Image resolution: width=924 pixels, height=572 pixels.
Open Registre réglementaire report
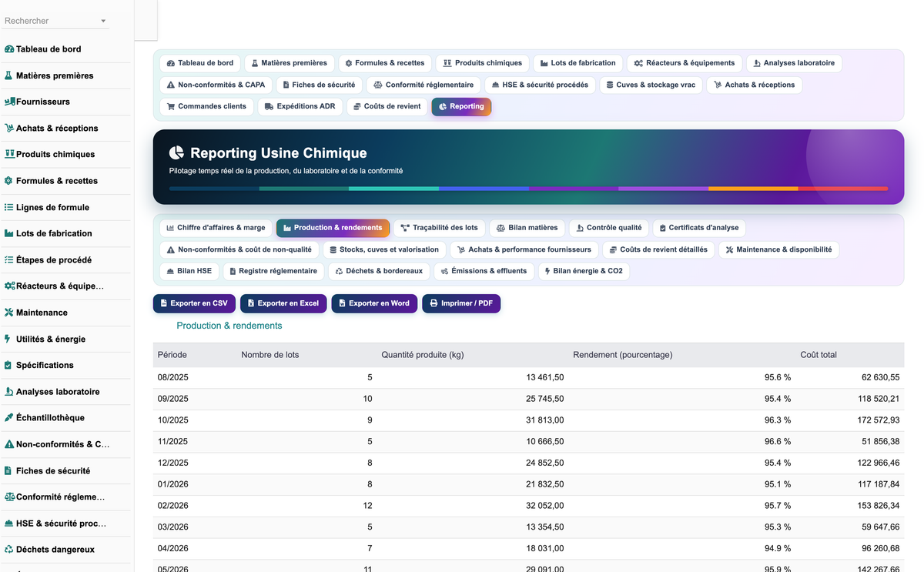tap(273, 271)
